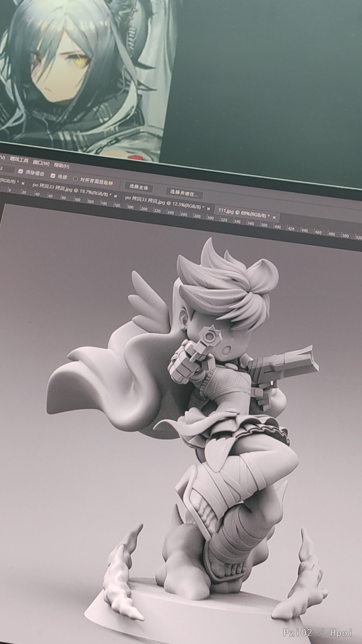Toggle the 消除锯齿 checkbox
362x644 pixels.
20,172
